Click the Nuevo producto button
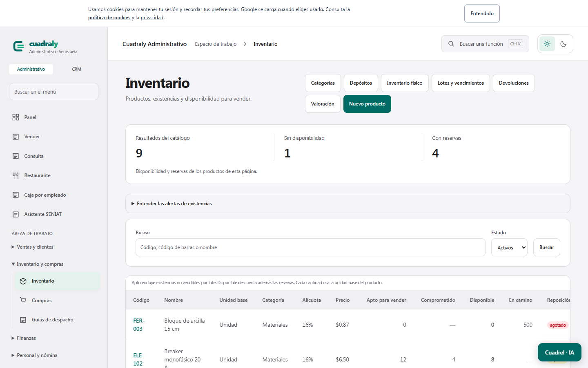Image resolution: width=588 pixels, height=368 pixels. point(367,104)
